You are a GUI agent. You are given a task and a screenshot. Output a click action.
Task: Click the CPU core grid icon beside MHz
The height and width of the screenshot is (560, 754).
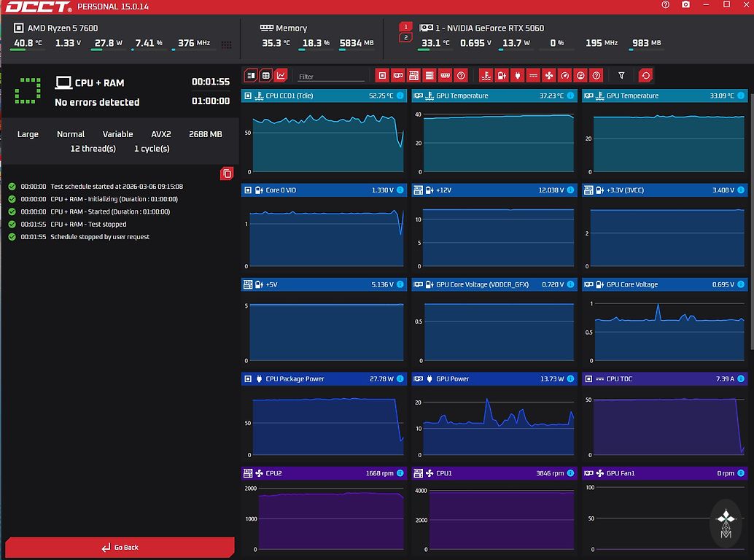(x=226, y=44)
